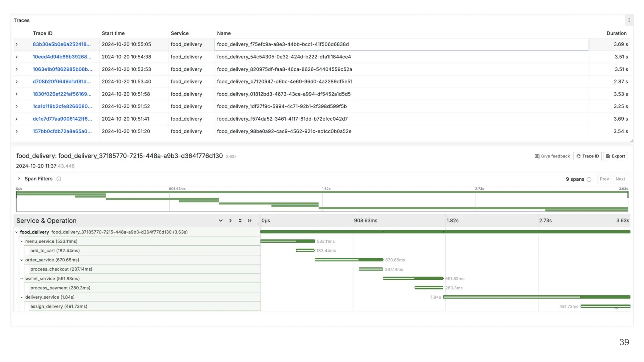Click the info icon beside 9 spans
This screenshot has height=362, width=644.
pyautogui.click(x=589, y=179)
